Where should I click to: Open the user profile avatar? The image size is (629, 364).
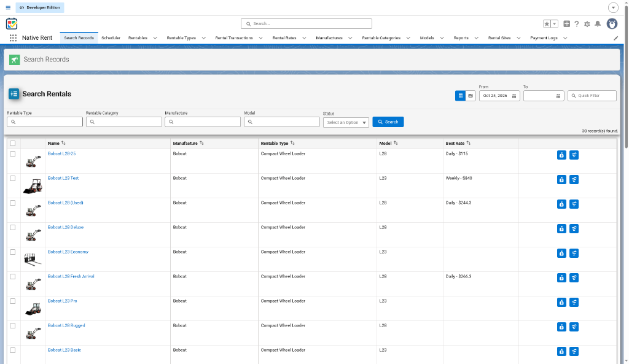(x=612, y=24)
